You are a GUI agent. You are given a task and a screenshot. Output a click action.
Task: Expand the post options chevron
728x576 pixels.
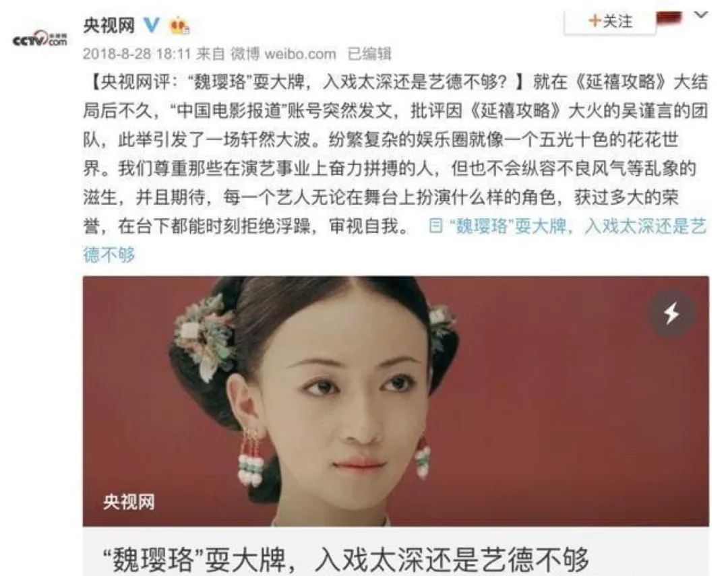click(x=700, y=15)
